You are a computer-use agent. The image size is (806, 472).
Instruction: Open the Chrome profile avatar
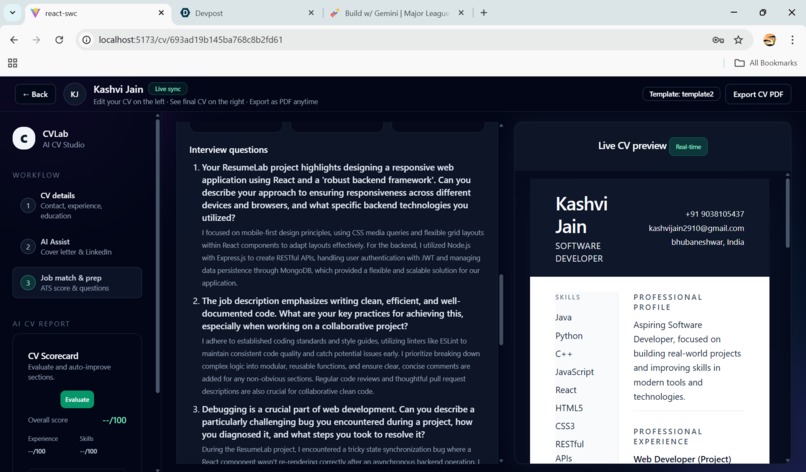[769, 40]
